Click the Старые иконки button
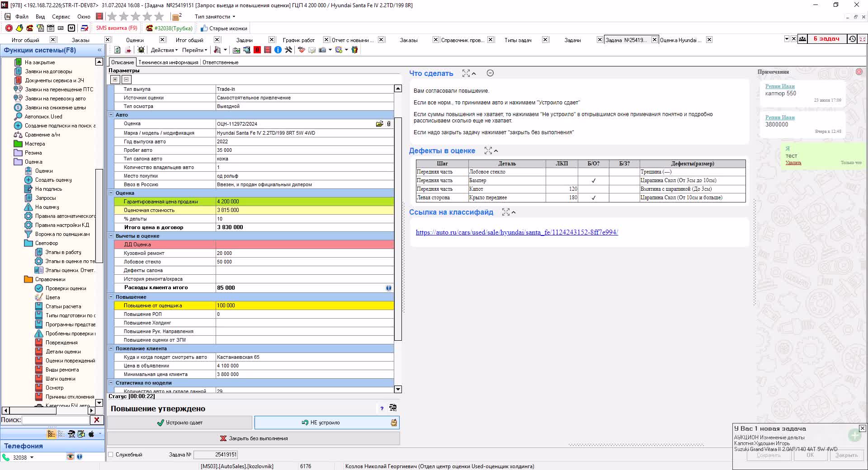 [x=224, y=28]
